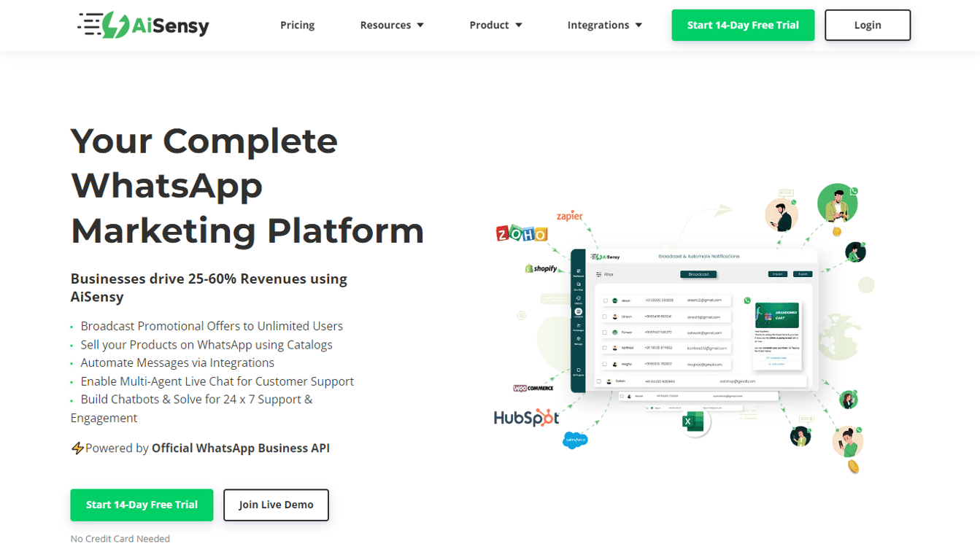Screen dimensions: 980x560
Task: Go to the Pricing page
Action: 297,25
